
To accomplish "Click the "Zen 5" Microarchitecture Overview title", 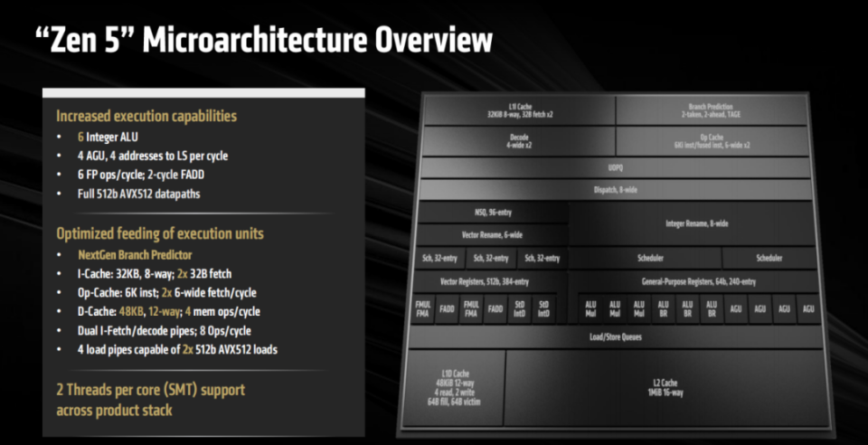I will (263, 40).
